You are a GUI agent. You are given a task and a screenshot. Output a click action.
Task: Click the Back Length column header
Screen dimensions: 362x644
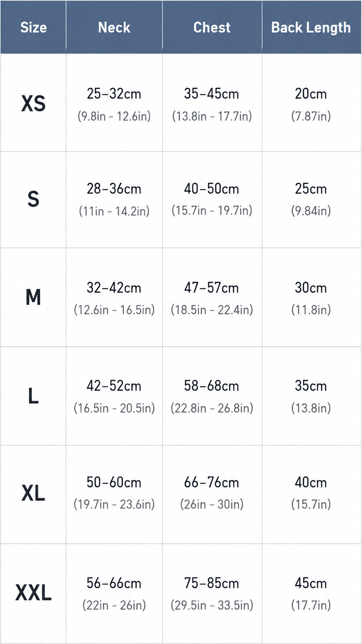click(x=311, y=28)
